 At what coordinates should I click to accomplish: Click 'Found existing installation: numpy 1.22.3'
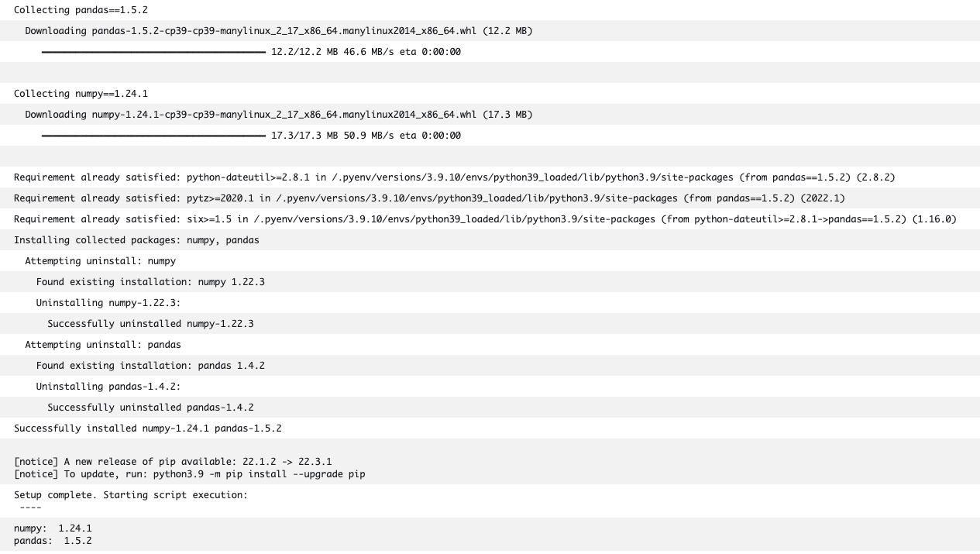[150, 282]
